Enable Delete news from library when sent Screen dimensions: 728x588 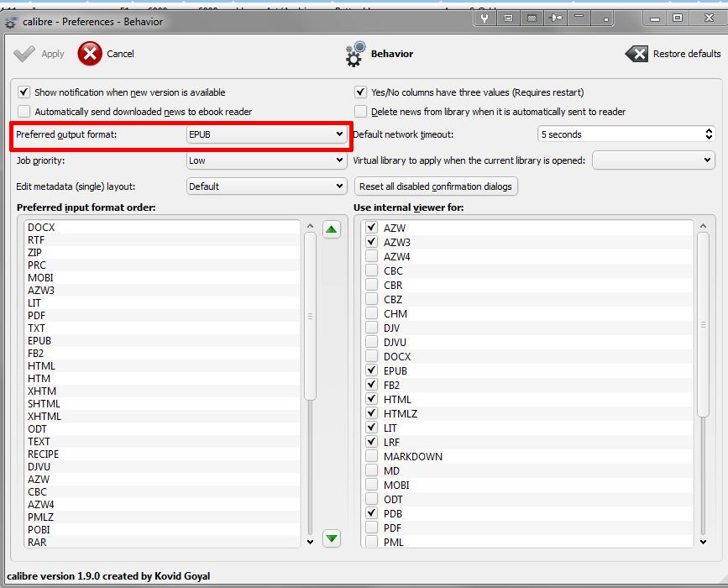point(361,112)
